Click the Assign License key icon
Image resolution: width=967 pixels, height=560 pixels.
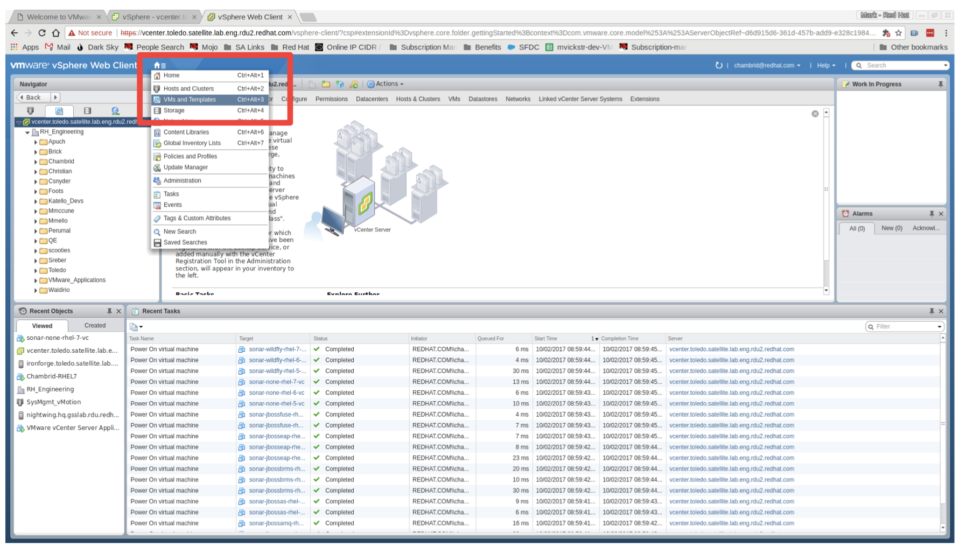click(x=354, y=85)
